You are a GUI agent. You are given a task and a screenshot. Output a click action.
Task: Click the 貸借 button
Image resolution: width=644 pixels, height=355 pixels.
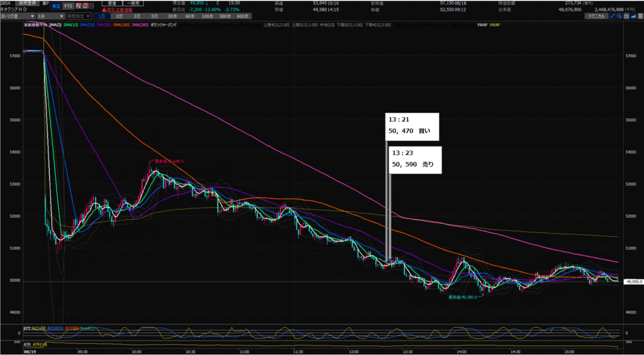click(112, 3)
